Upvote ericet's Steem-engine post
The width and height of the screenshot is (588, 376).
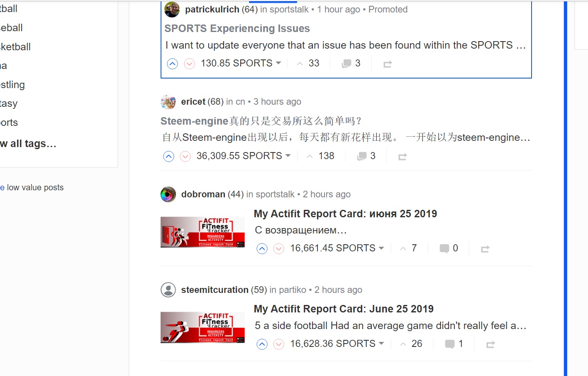coord(168,156)
